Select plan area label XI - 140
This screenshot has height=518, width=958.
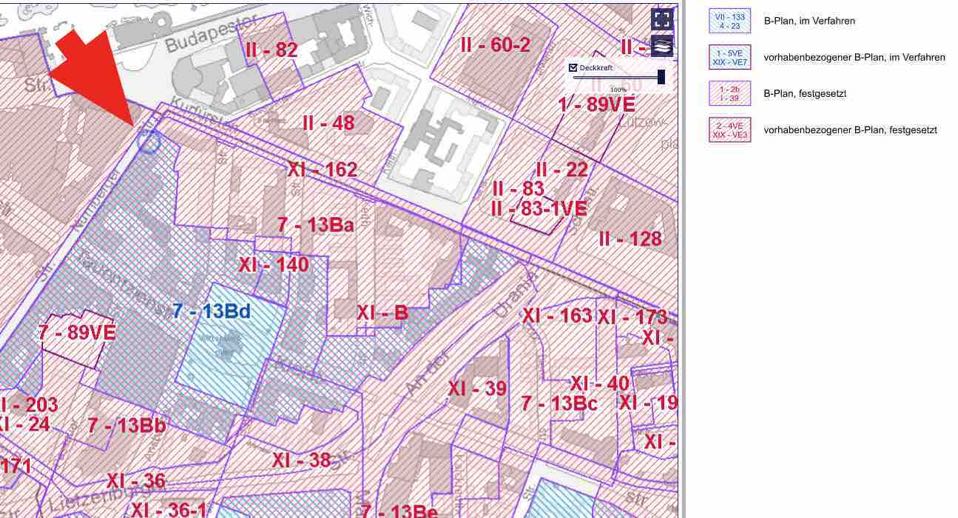[274, 264]
